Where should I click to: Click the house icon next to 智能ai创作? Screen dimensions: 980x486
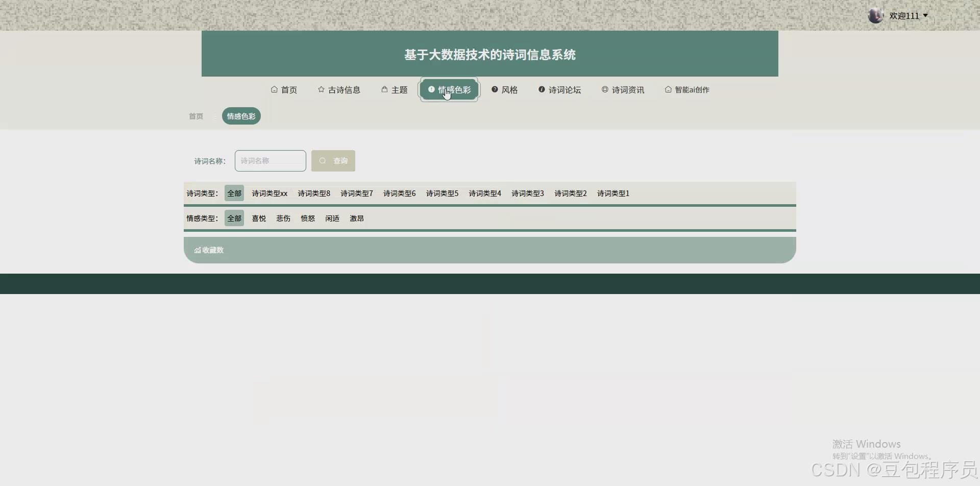pos(668,89)
